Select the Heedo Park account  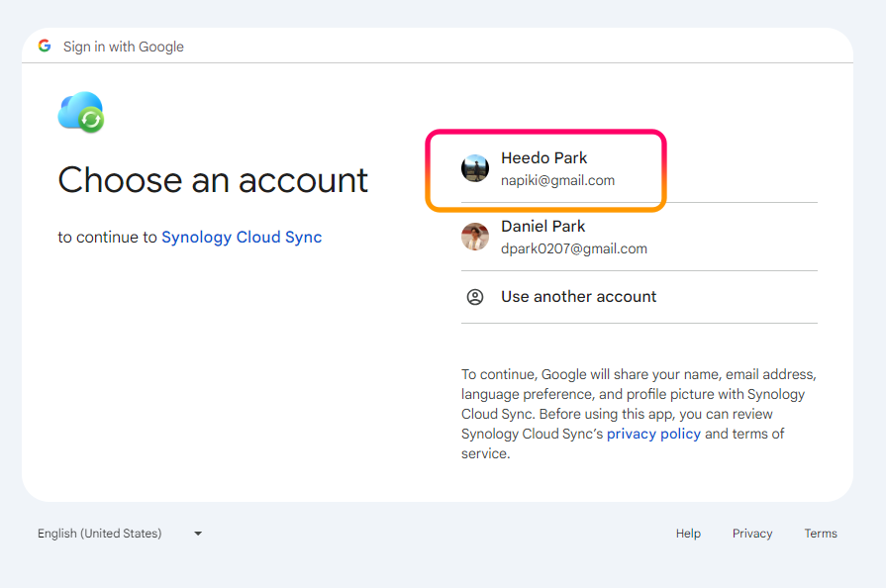pyautogui.click(x=640, y=168)
